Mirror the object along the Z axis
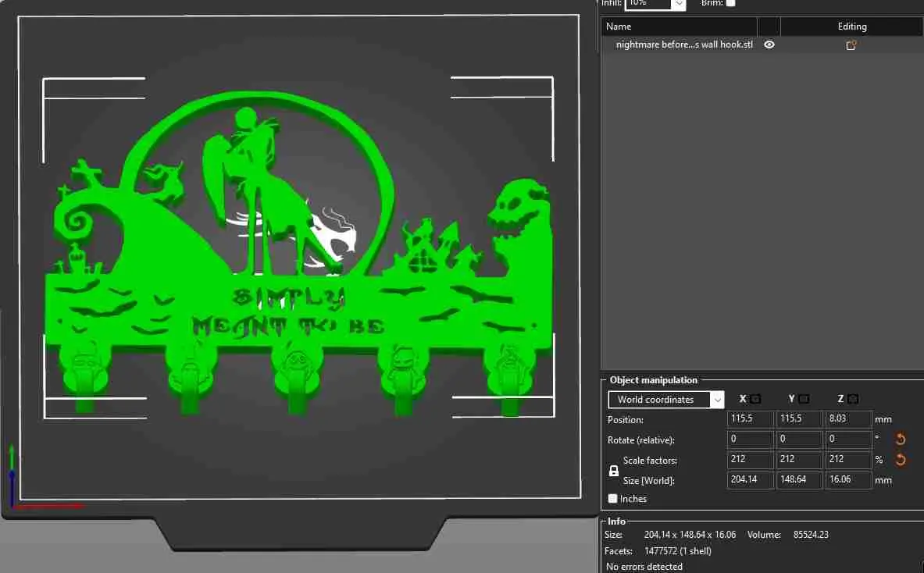924x573 pixels. coord(853,399)
